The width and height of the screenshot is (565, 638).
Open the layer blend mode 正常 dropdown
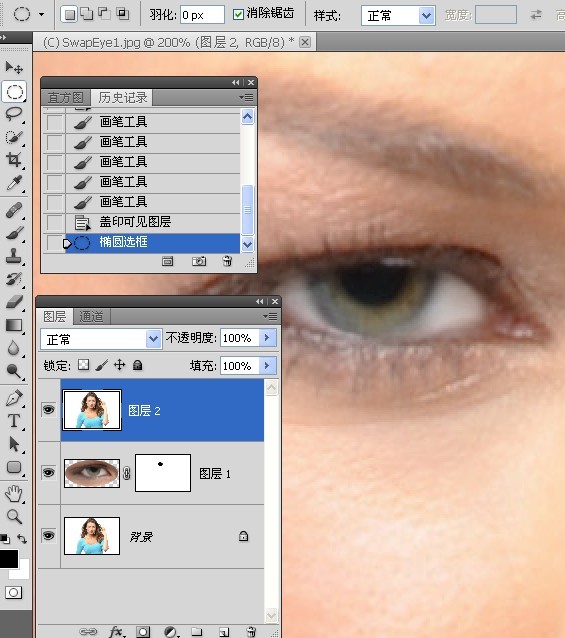click(x=101, y=339)
